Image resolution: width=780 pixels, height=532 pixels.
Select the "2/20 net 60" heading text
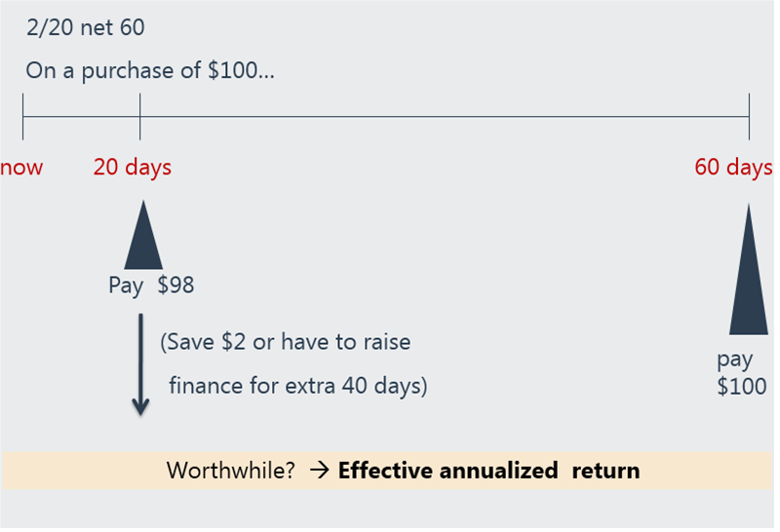coord(85,28)
